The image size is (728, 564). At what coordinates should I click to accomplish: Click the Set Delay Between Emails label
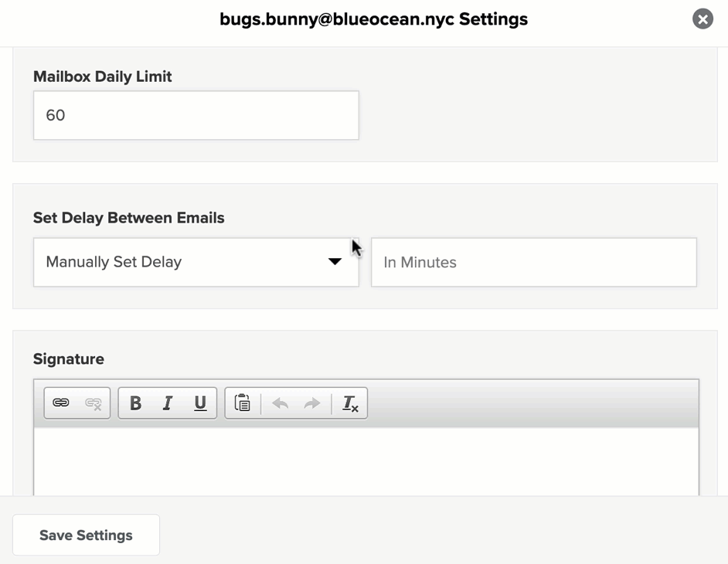click(128, 218)
